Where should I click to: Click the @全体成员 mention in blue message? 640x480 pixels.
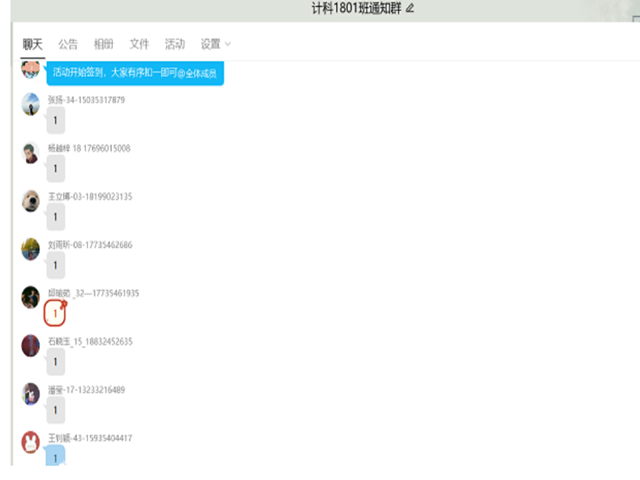point(197,73)
